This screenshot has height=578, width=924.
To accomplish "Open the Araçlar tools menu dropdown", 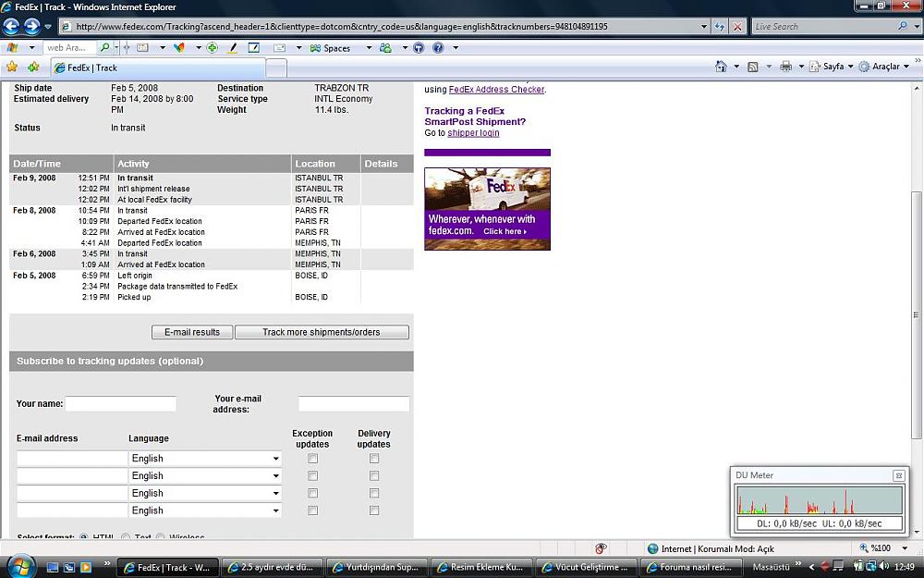I will [x=884, y=67].
